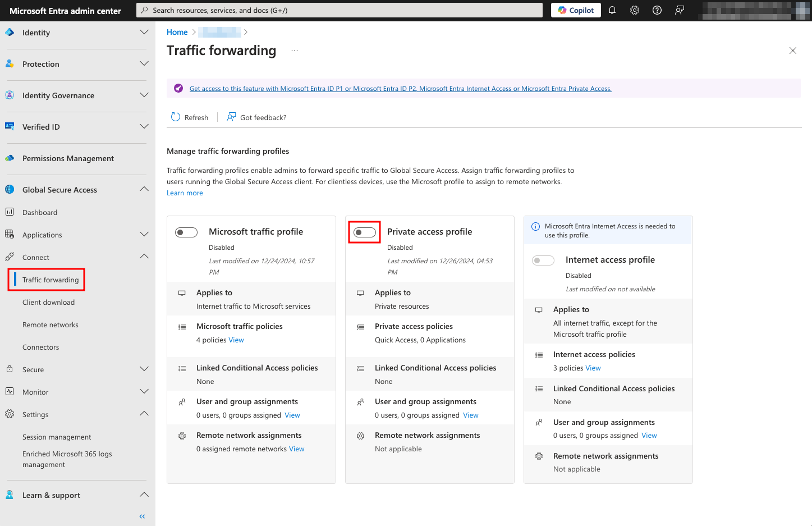Enable the Private access profile

pyautogui.click(x=364, y=232)
